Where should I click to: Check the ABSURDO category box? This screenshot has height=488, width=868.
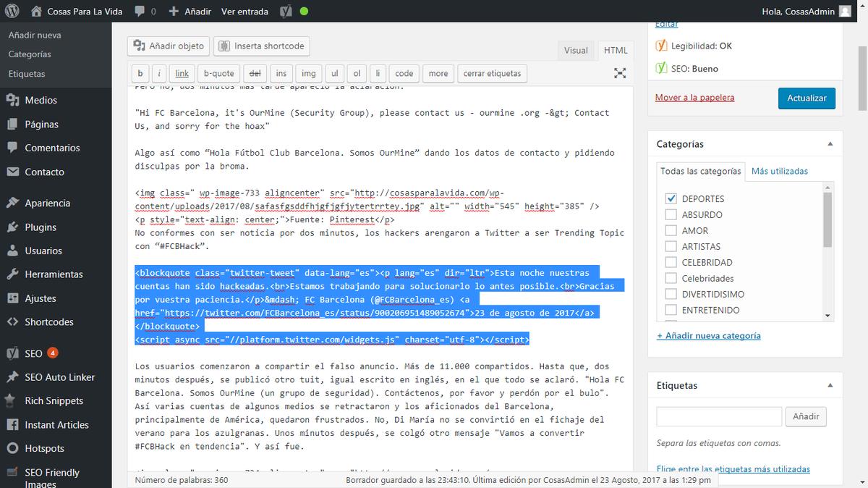[671, 214]
